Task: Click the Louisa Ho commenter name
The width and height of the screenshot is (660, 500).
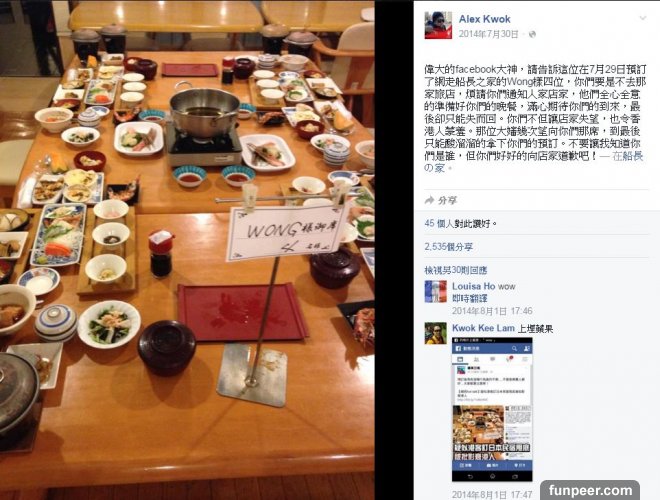Action: [474, 286]
